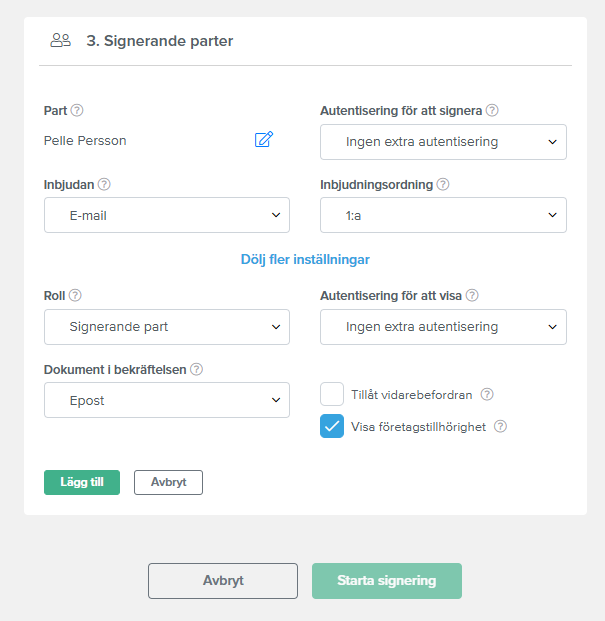The image size is (605, 621).
Task: Click the Starta signering button
Action: pyautogui.click(x=387, y=581)
